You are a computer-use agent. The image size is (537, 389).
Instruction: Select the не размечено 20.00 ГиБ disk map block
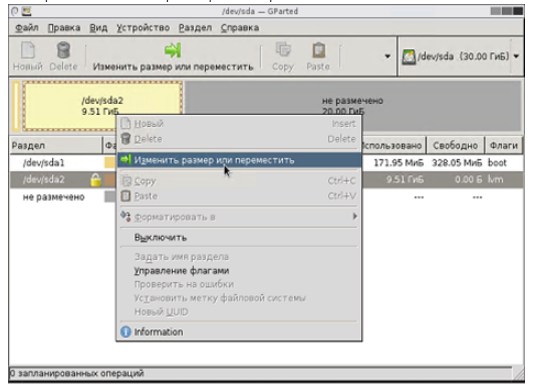[x=353, y=106]
